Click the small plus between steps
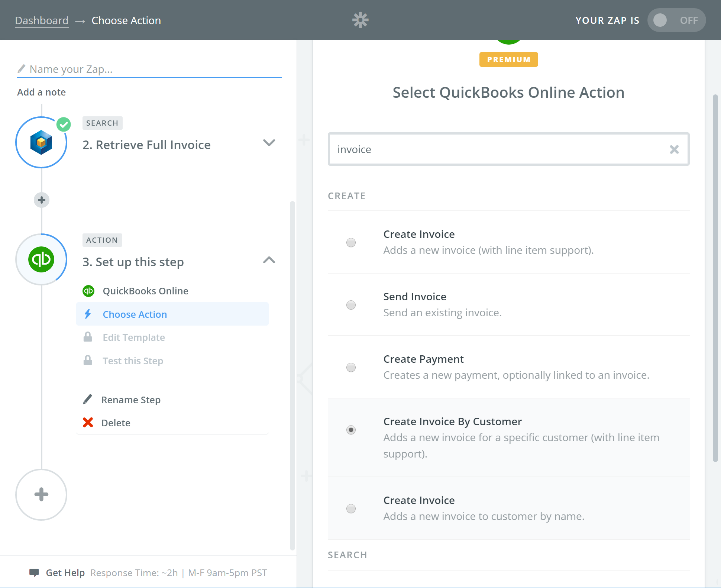This screenshot has height=588, width=721. (x=42, y=200)
